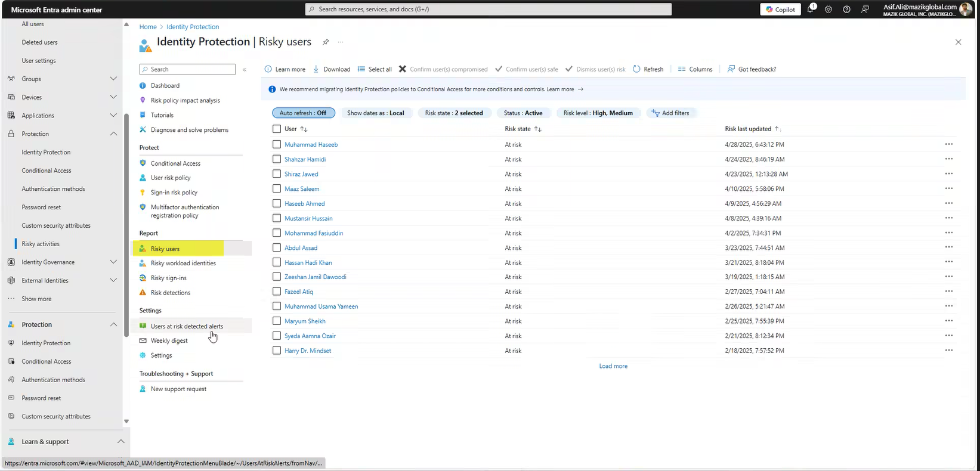
Task: Collapse the Learn & support section
Action: [x=120, y=442]
